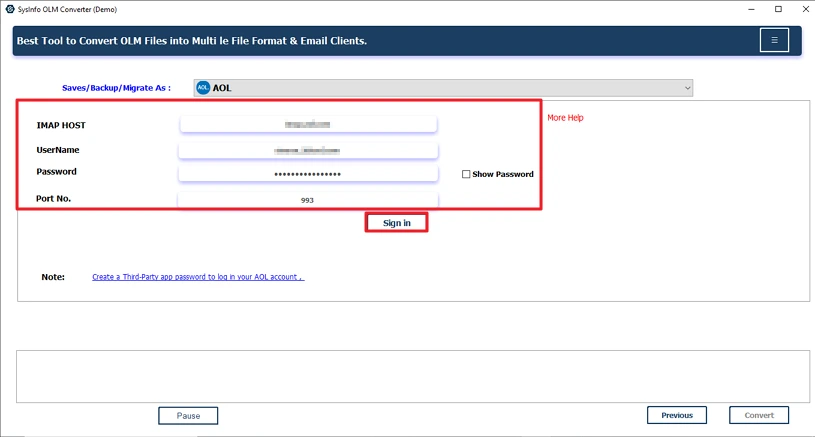Maximize the SysInfo OLM Converter window
This screenshot has height=437, width=815.
click(x=778, y=9)
